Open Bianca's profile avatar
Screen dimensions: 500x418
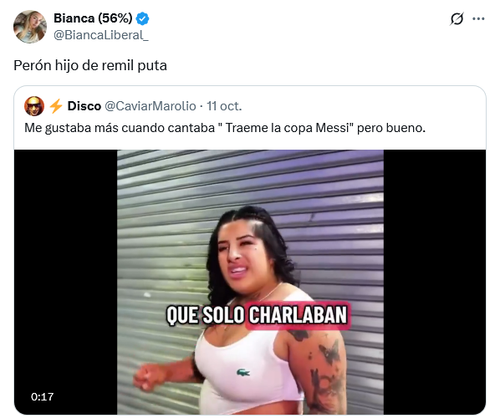coord(30,27)
